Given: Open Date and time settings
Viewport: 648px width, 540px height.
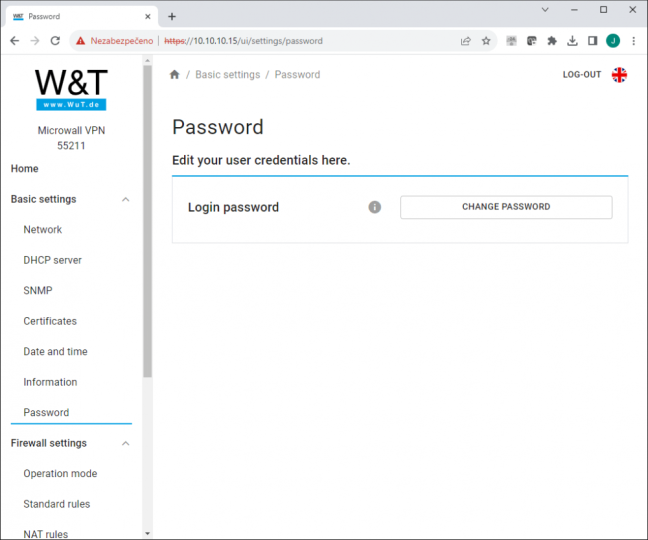Looking at the screenshot, I should [x=55, y=352].
